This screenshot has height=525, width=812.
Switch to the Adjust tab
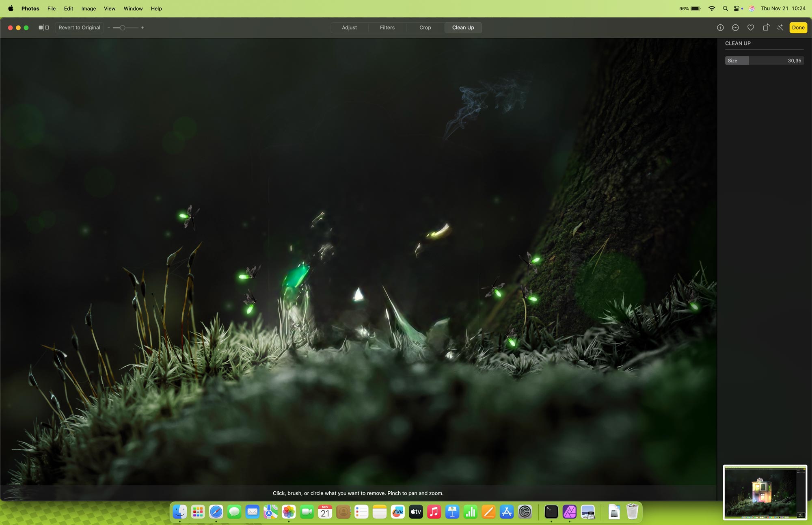point(349,28)
